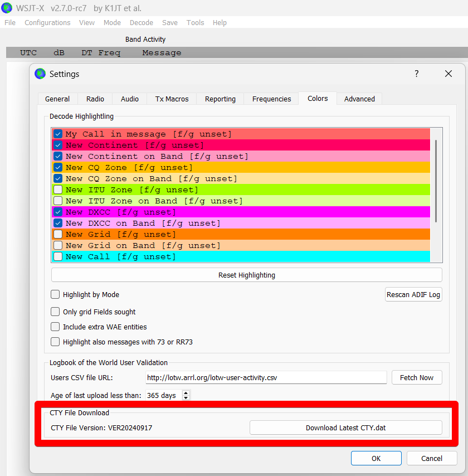
Task: Uncheck New Continent on Band checkbox
Action: [x=58, y=156]
